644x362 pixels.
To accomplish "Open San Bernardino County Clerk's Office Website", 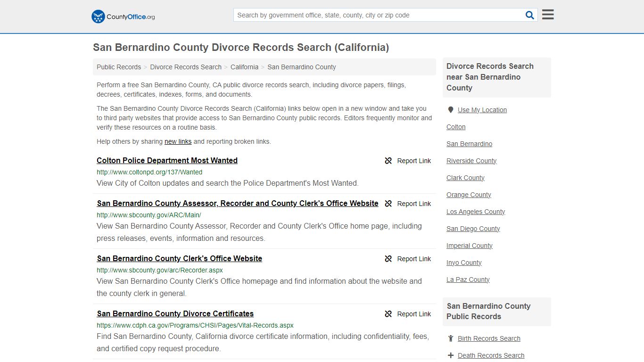I will [x=179, y=258].
